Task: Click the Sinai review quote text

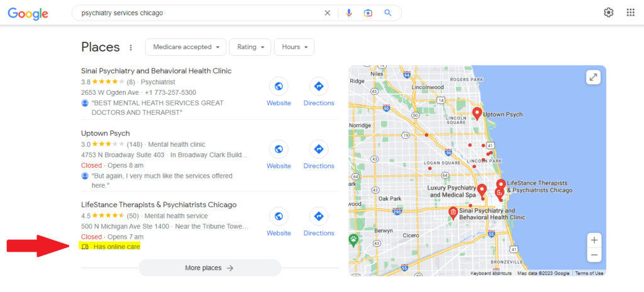Action: (x=157, y=107)
